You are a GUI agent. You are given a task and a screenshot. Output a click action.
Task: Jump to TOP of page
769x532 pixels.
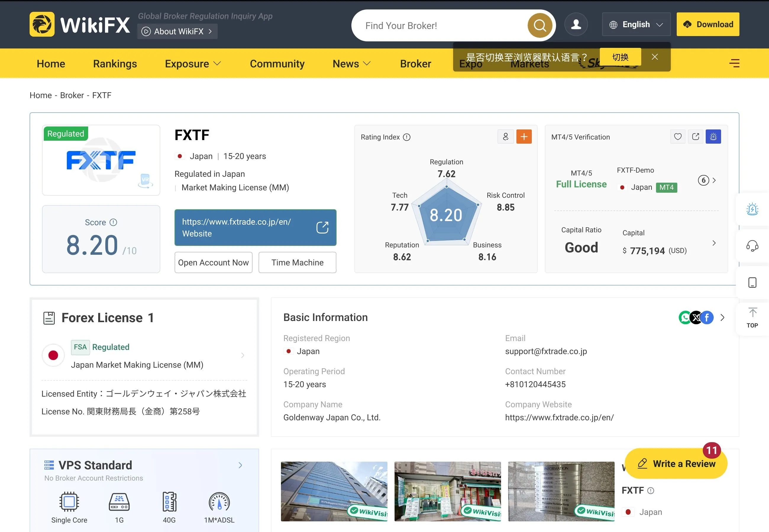(752, 318)
